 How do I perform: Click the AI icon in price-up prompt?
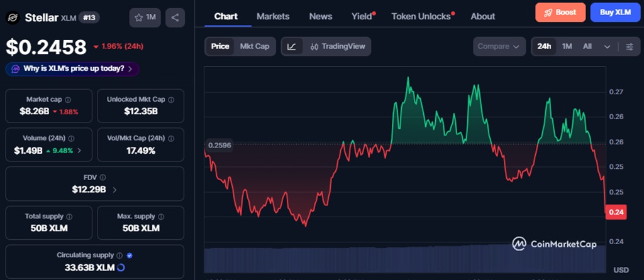(16, 69)
